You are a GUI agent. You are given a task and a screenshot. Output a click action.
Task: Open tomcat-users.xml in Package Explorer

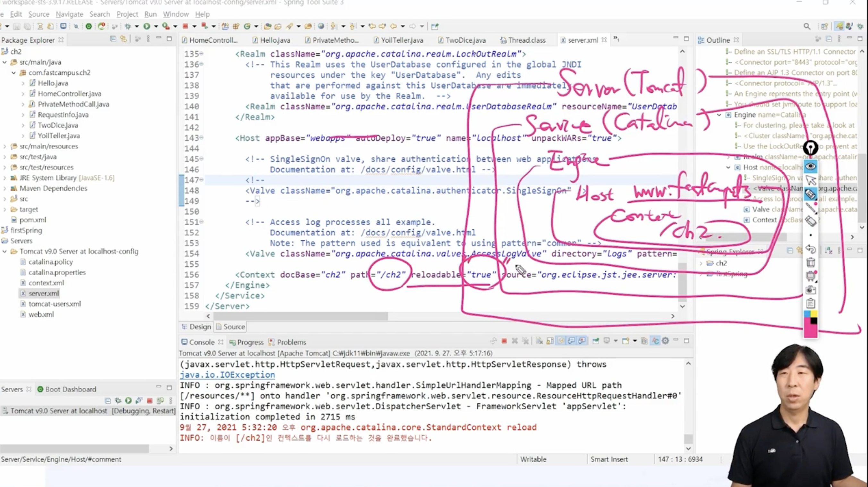55,304
